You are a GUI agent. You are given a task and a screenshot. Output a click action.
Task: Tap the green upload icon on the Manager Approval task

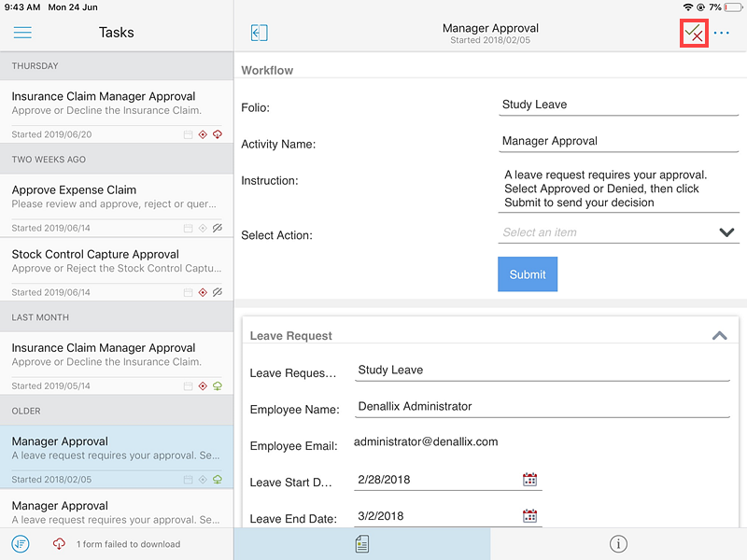[x=218, y=479]
